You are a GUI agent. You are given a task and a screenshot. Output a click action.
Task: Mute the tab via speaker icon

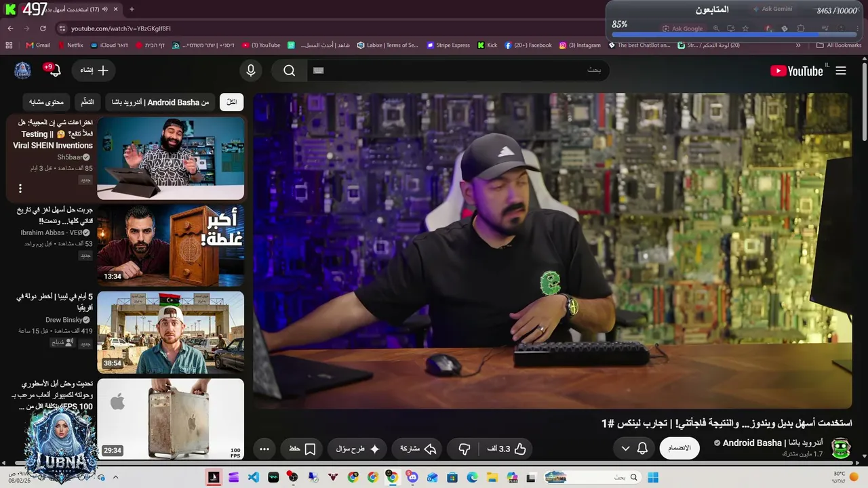104,9
